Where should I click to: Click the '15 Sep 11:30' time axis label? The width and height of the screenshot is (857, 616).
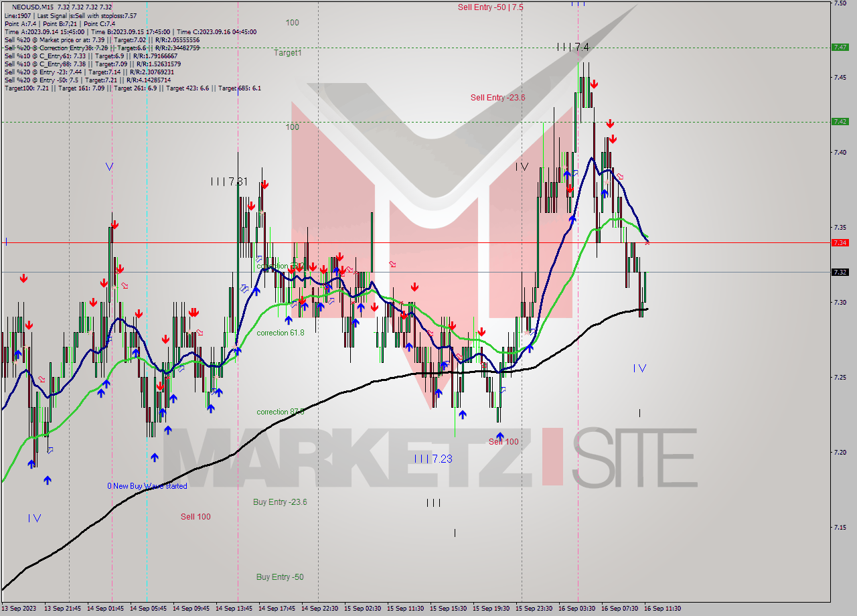click(405, 609)
